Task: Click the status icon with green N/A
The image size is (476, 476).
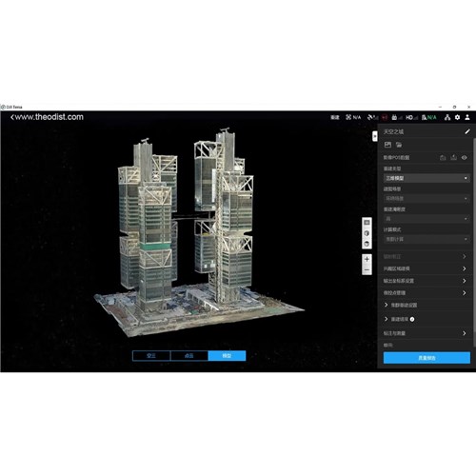Action: [429, 117]
